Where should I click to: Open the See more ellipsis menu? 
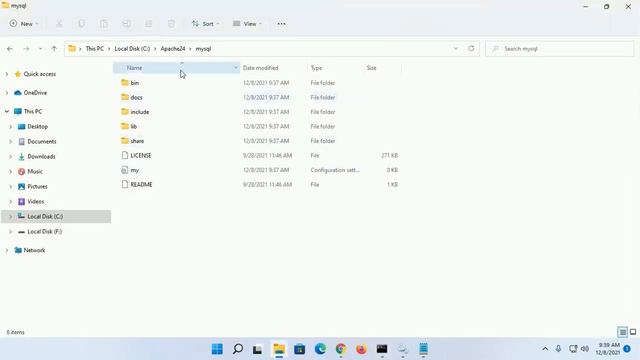coord(281,24)
